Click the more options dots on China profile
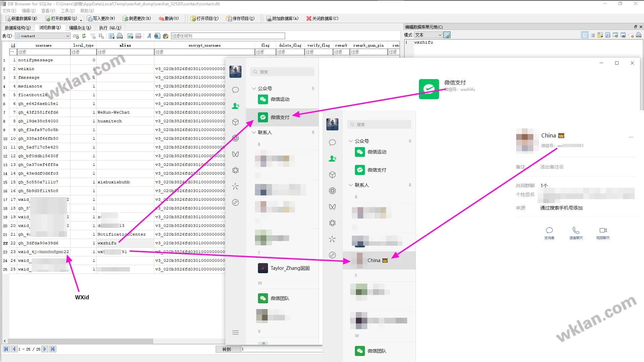 (x=631, y=137)
